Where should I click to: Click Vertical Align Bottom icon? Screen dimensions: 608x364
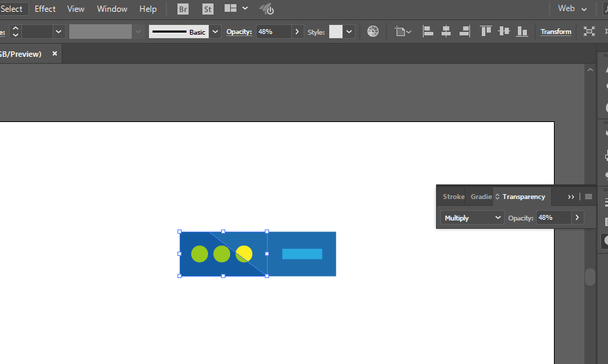(x=522, y=31)
